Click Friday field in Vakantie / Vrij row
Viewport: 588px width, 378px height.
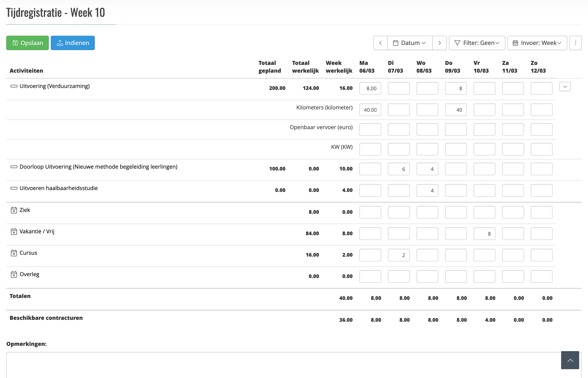coord(484,234)
